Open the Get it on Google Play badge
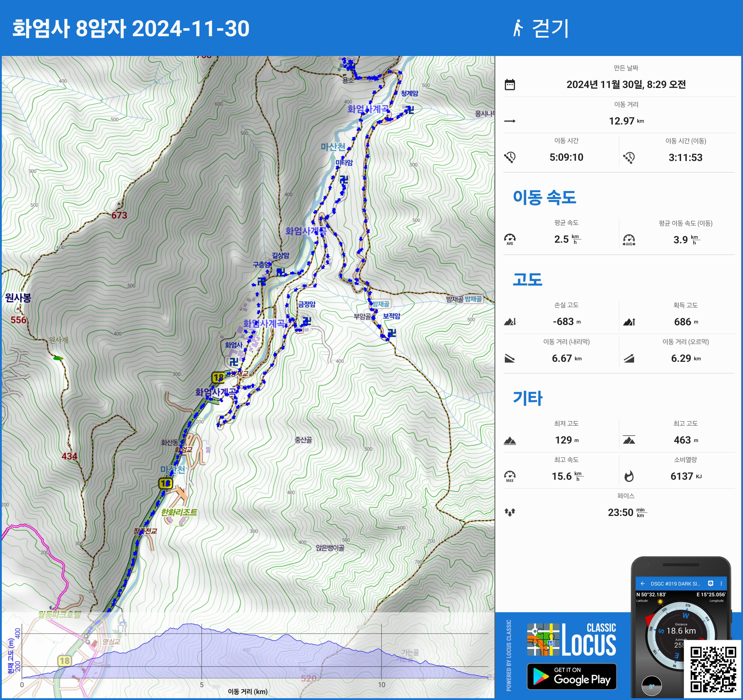 coord(572,676)
